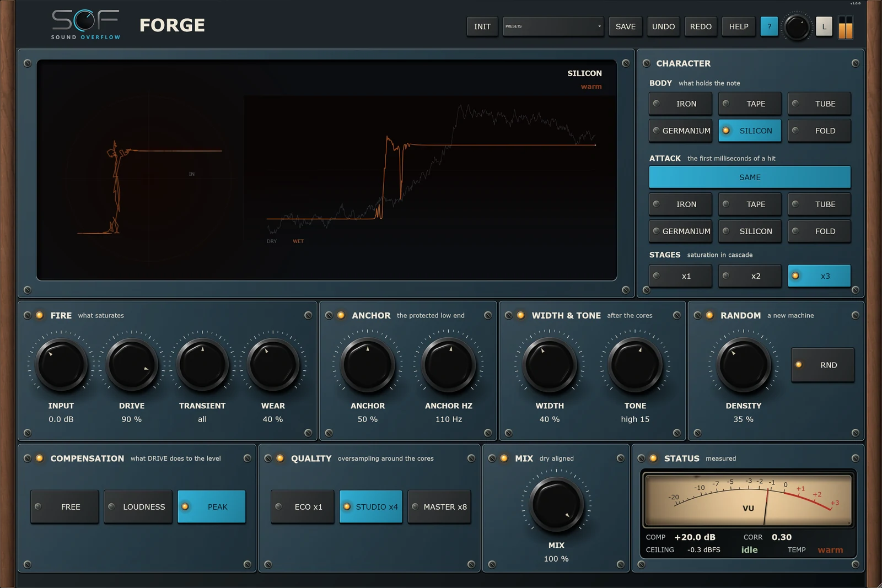Image resolution: width=882 pixels, height=588 pixels.
Task: Click the L channel link button
Action: point(824,26)
